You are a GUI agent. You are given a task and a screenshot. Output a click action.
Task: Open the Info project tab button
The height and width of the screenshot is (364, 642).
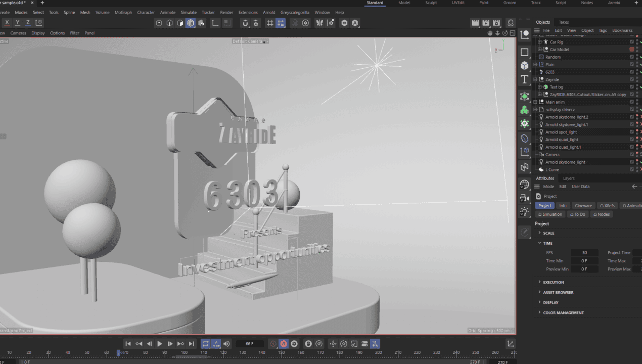tap(563, 206)
